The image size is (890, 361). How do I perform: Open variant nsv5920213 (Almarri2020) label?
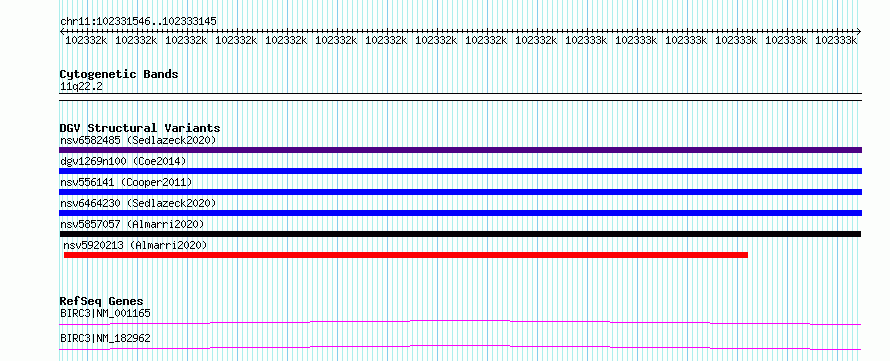click(135, 245)
